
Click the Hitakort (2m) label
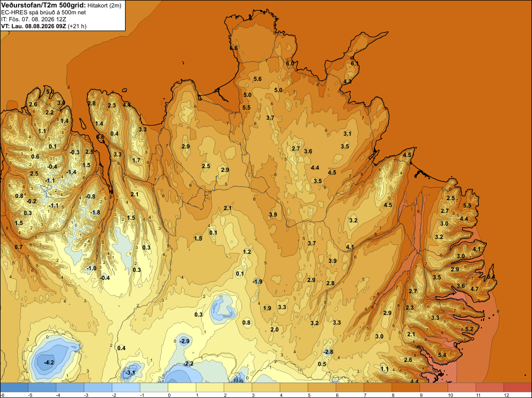coord(104,5)
